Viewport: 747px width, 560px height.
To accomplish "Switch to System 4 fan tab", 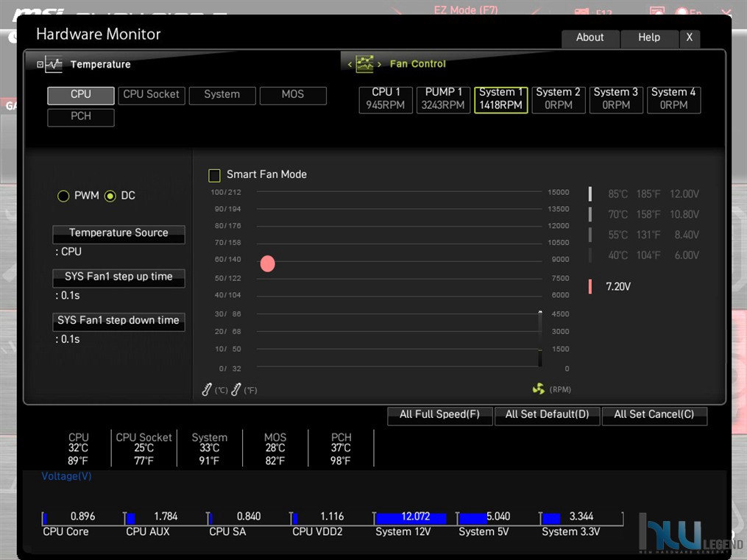I will coord(673,99).
